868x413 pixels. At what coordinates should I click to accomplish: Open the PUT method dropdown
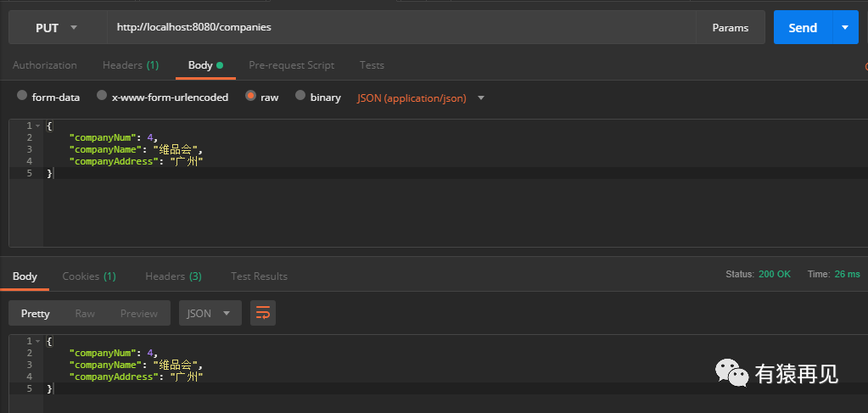click(57, 28)
